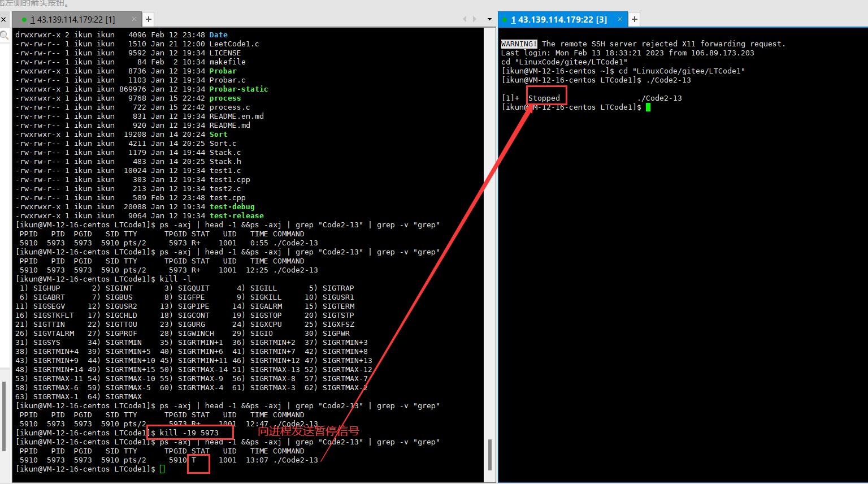868x484 pixels.
Task: Click the 'kill -l' command text
Action: 176,279
